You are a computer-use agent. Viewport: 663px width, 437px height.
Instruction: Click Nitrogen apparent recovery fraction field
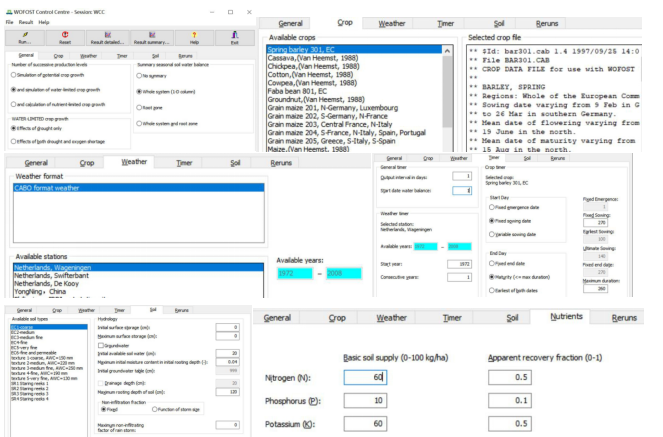[x=510, y=377]
